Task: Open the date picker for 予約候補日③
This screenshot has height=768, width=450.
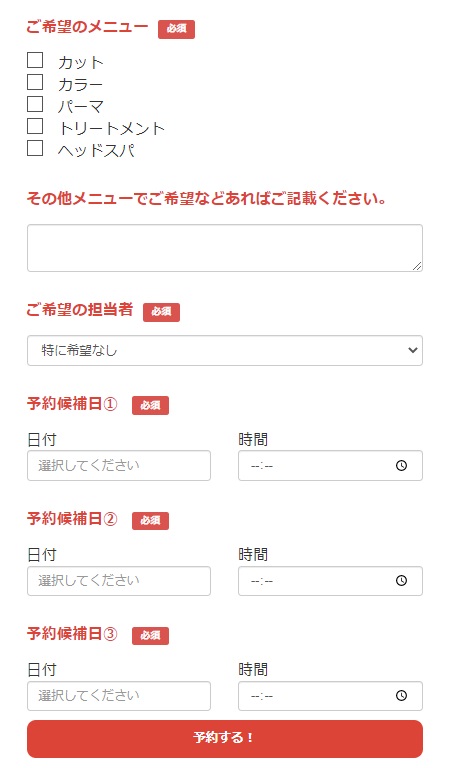Action: tap(119, 696)
